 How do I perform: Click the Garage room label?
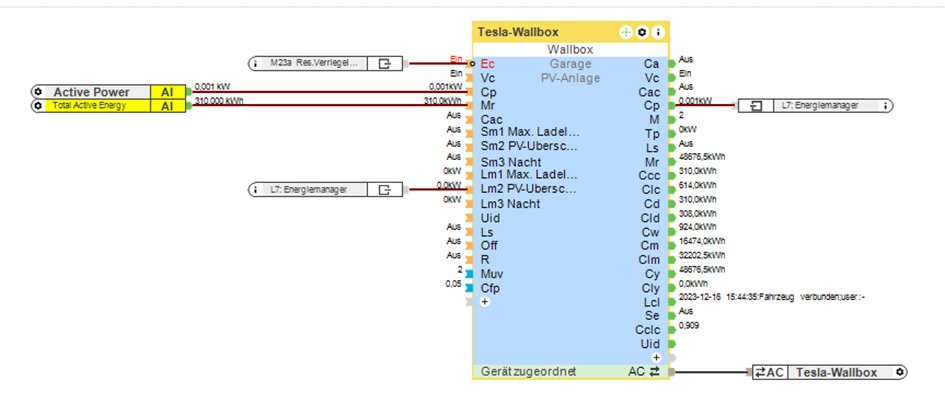click(570, 64)
